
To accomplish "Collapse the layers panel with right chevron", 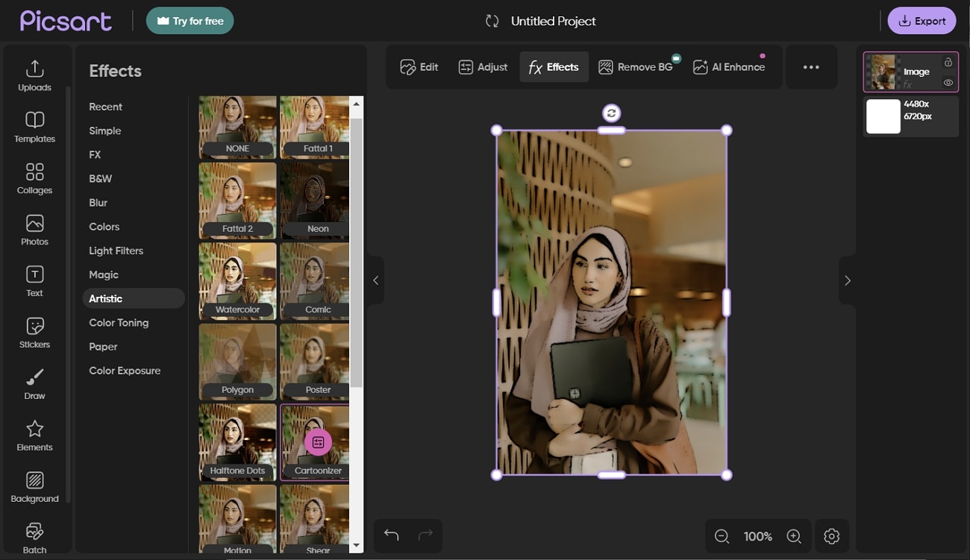I will [x=847, y=280].
